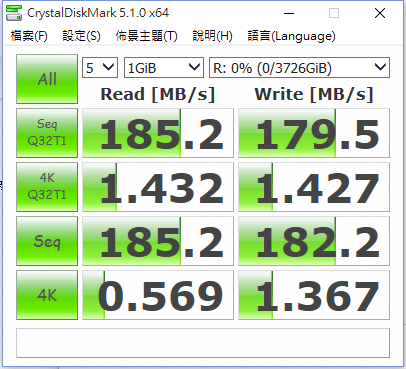Run all benchmarks with the All button
The width and height of the screenshot is (406, 369).
coord(47,79)
